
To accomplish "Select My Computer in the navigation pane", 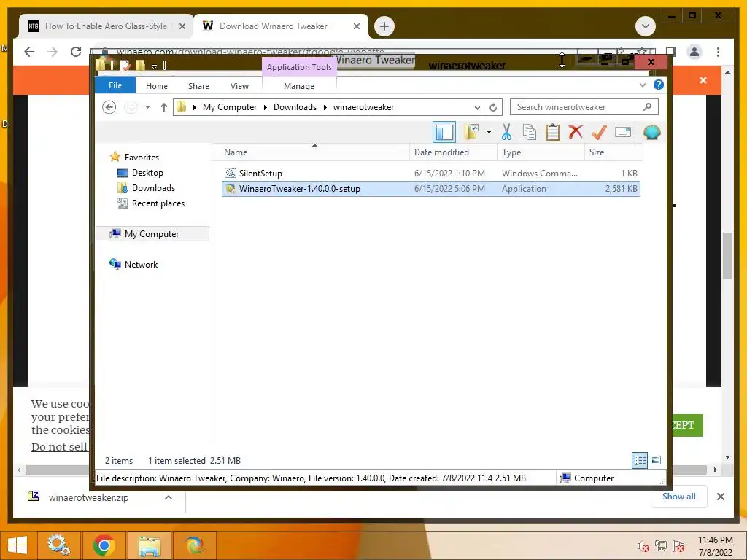I will pos(152,234).
